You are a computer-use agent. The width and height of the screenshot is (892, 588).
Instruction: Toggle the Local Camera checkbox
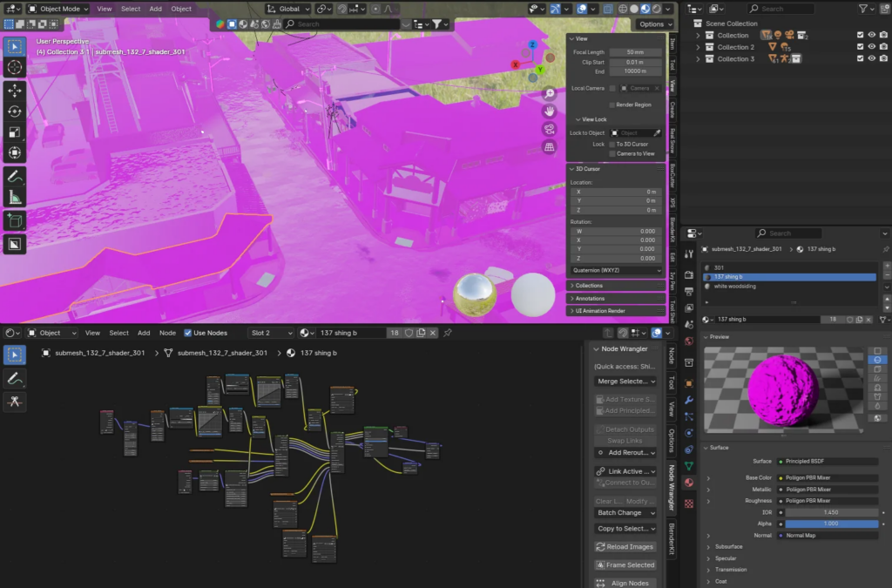coord(612,88)
